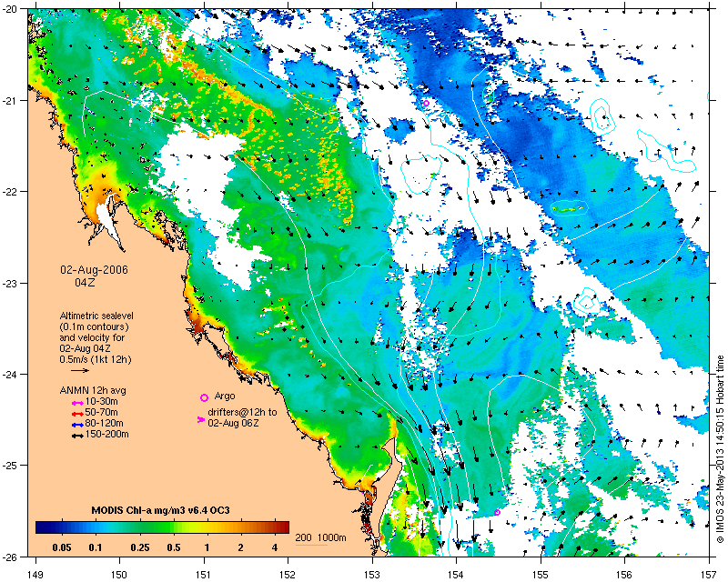728x582 pixels.
Task: Click the '150-200m' depth label
Action: click(x=106, y=435)
